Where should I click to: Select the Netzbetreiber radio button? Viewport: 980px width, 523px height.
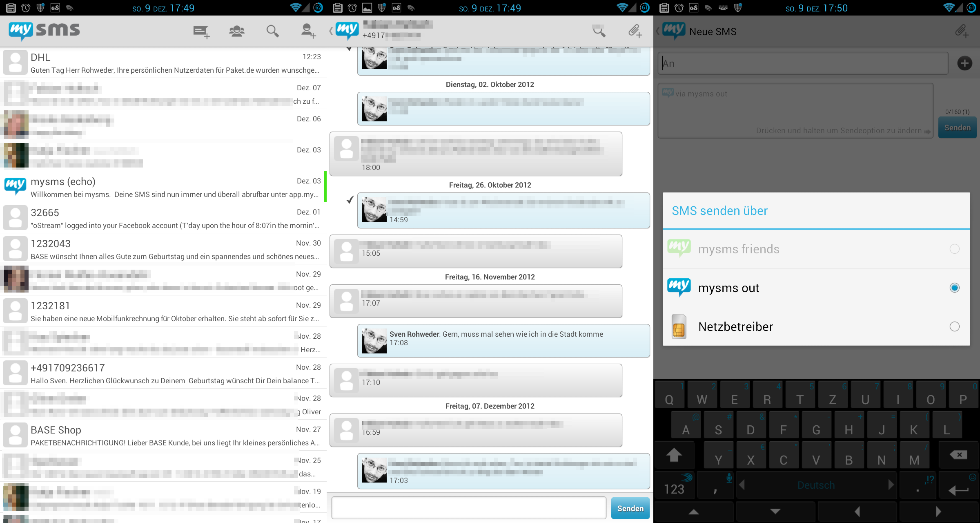pos(954,326)
